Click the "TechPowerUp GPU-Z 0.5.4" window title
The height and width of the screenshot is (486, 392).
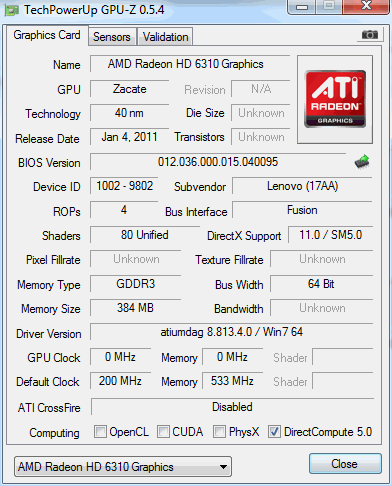point(94,10)
